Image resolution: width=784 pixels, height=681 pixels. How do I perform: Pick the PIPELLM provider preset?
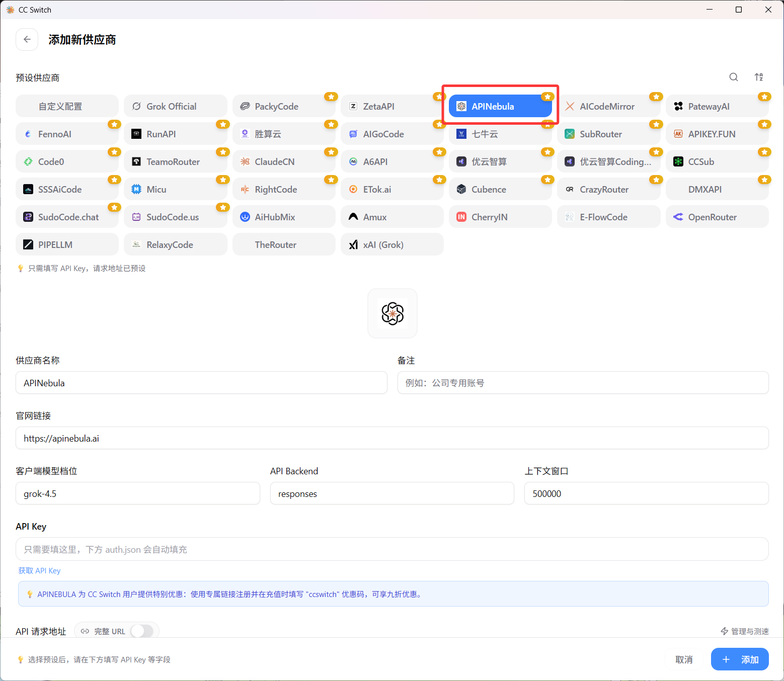(x=67, y=244)
